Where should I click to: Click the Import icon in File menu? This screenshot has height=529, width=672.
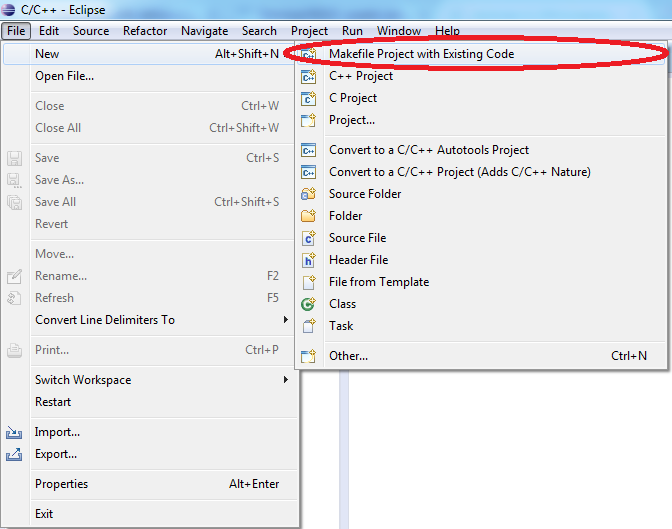(14, 432)
